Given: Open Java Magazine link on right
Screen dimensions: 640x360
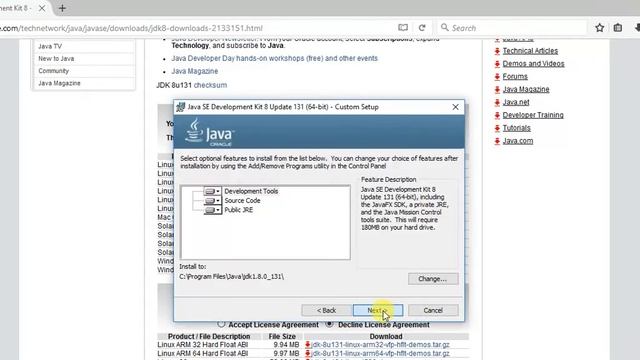Looking at the screenshot, I should [x=526, y=89].
